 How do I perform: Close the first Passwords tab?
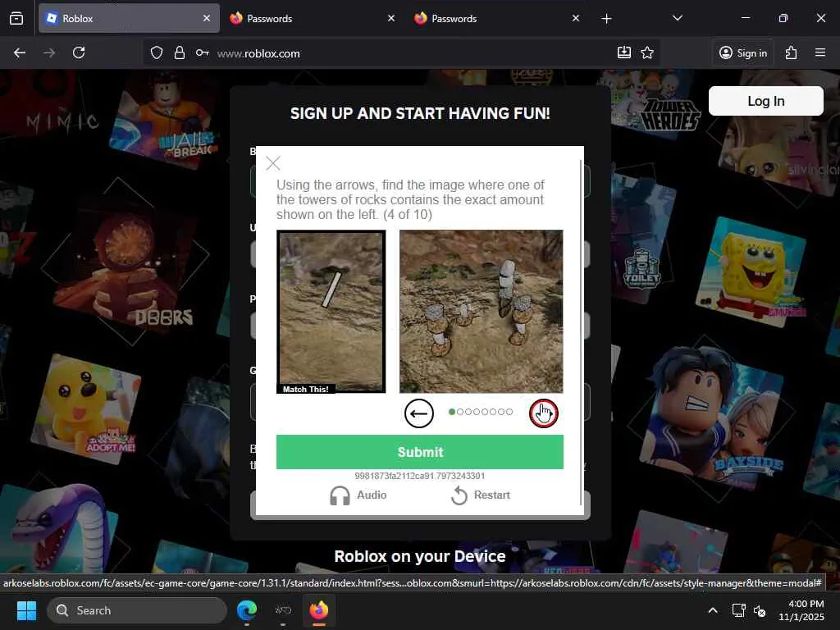pyautogui.click(x=391, y=18)
